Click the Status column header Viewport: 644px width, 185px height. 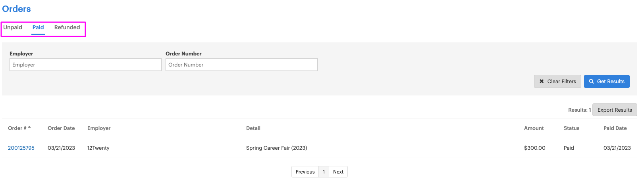(x=571, y=128)
